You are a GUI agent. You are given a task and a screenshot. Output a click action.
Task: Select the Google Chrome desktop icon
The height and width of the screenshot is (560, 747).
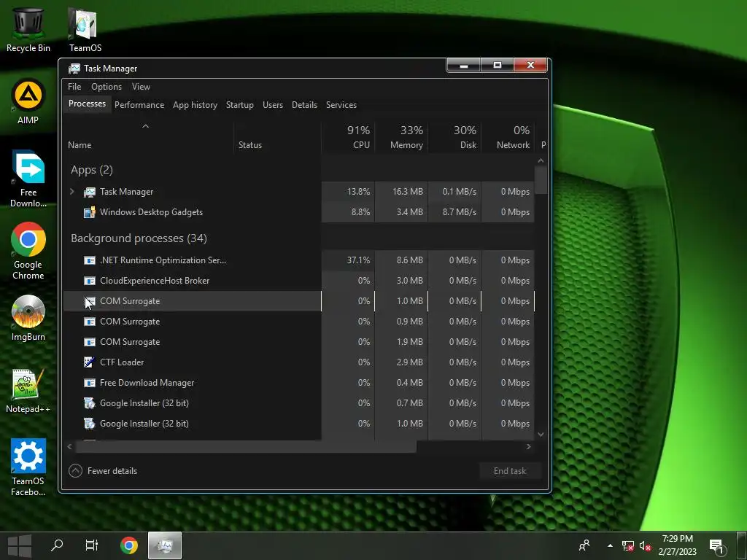[28, 251]
